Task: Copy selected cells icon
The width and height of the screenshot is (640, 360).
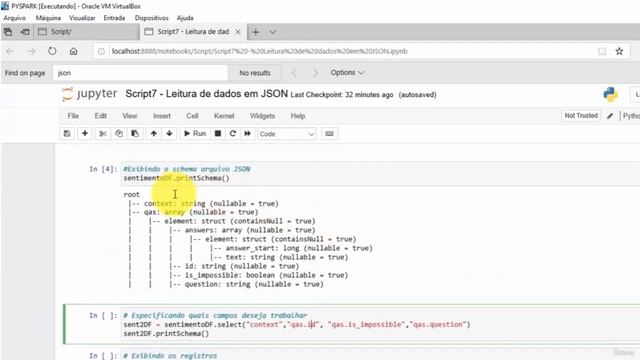Action: 119,133
